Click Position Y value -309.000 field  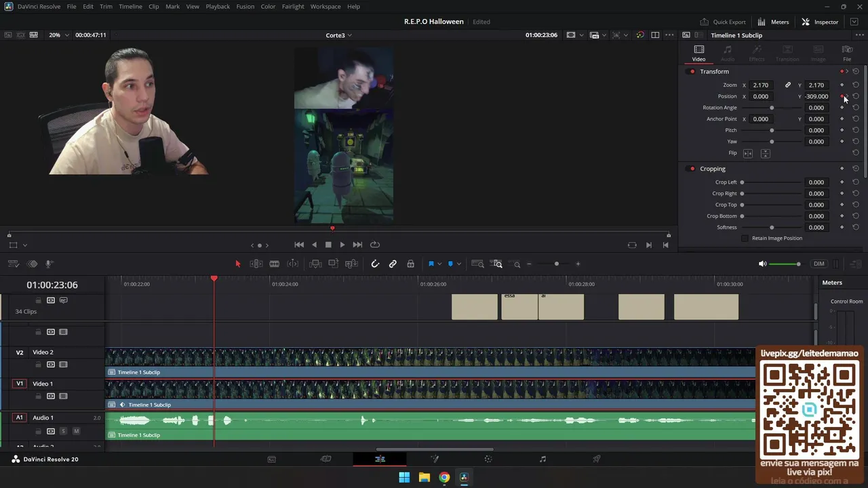[817, 96]
